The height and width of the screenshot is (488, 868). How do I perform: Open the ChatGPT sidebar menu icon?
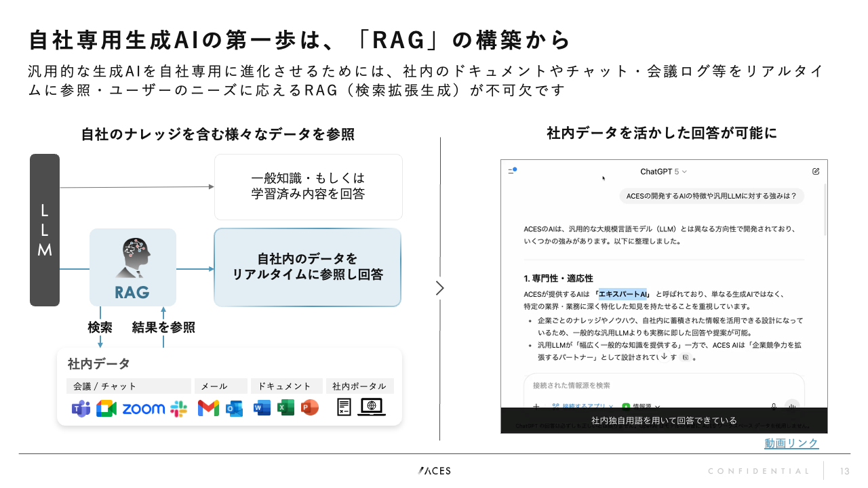pyautogui.click(x=512, y=171)
